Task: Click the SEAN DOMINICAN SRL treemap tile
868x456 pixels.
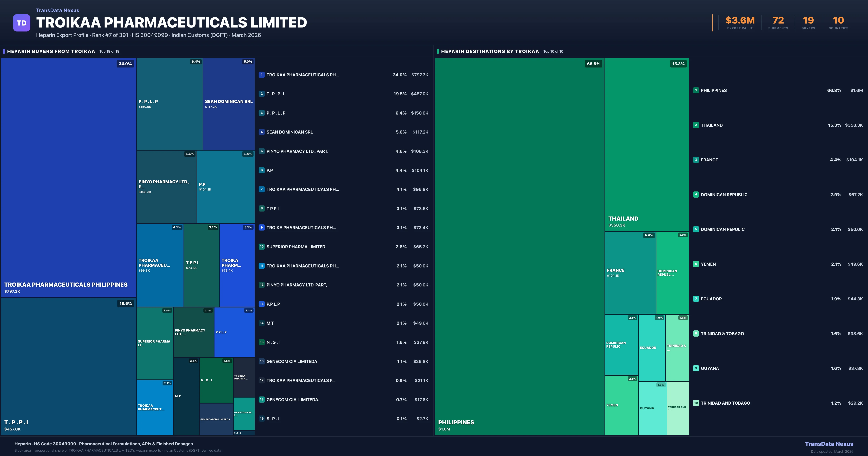Action: [x=228, y=104]
